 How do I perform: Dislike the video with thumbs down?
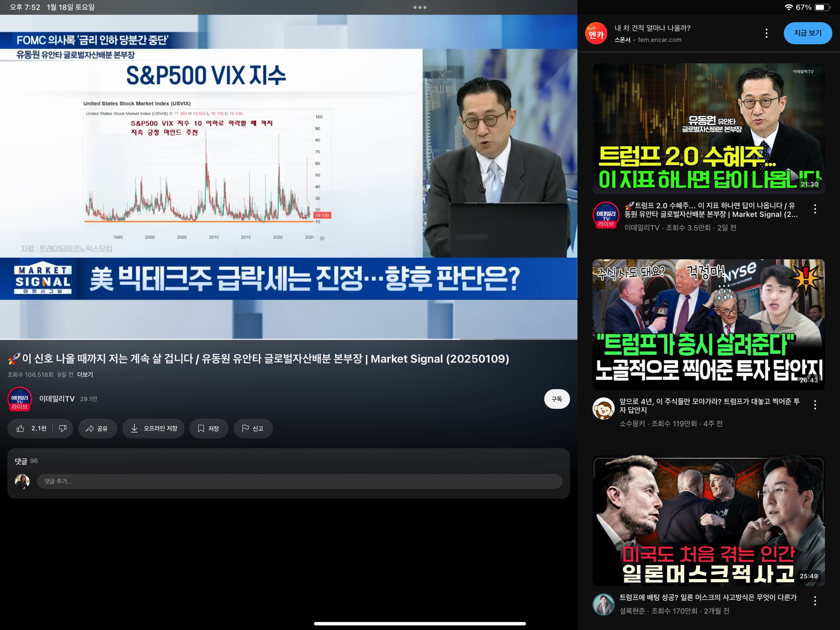click(63, 428)
